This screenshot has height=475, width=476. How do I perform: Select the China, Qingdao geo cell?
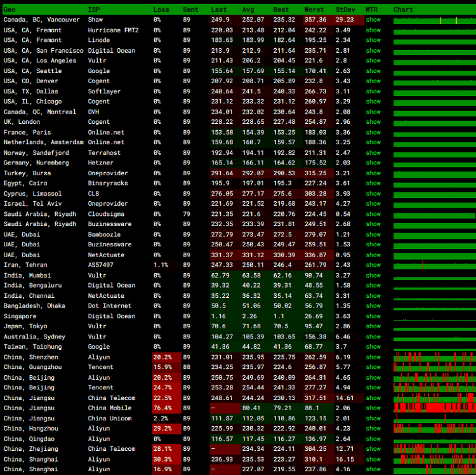click(29, 439)
